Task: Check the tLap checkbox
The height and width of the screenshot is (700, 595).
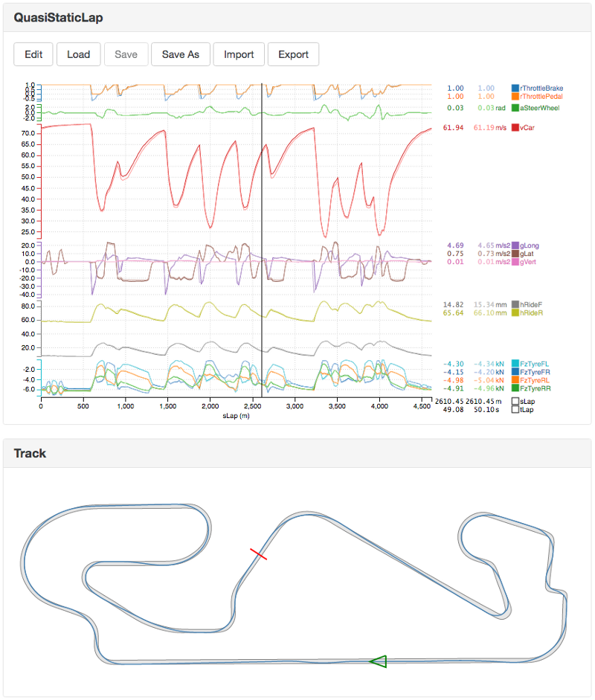Action: (515, 409)
